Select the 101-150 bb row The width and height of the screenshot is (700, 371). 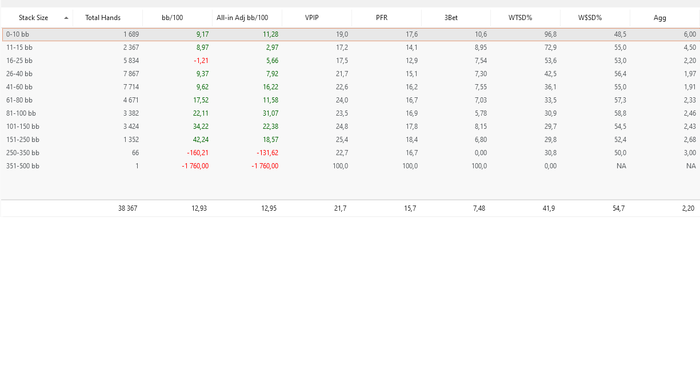(350, 126)
